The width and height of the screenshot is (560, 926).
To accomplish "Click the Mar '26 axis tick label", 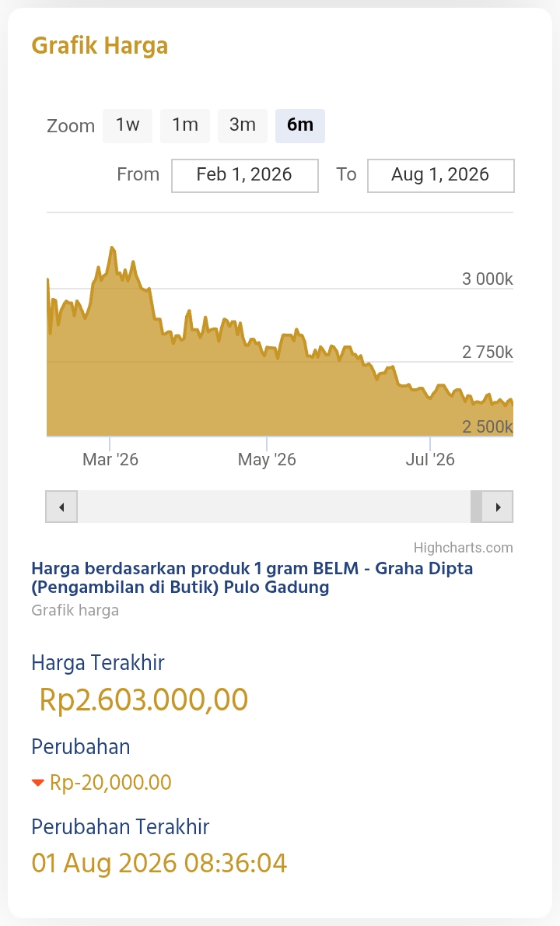I will point(110,459).
